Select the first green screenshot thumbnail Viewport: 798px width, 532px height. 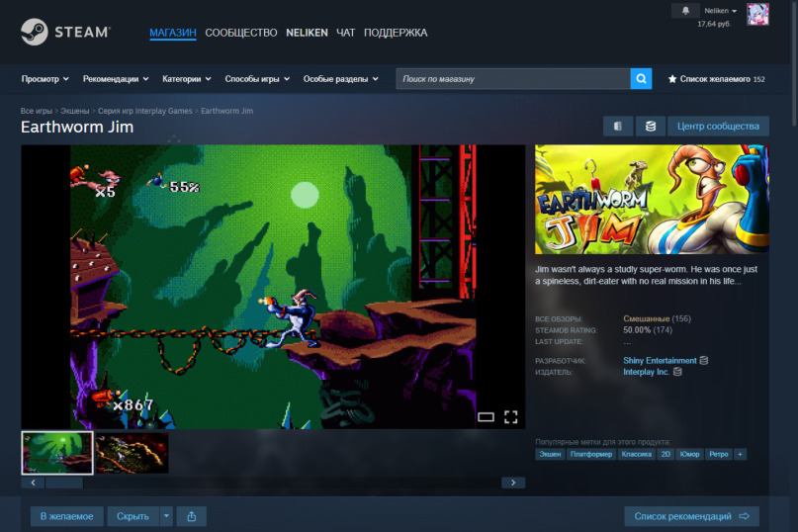57,453
